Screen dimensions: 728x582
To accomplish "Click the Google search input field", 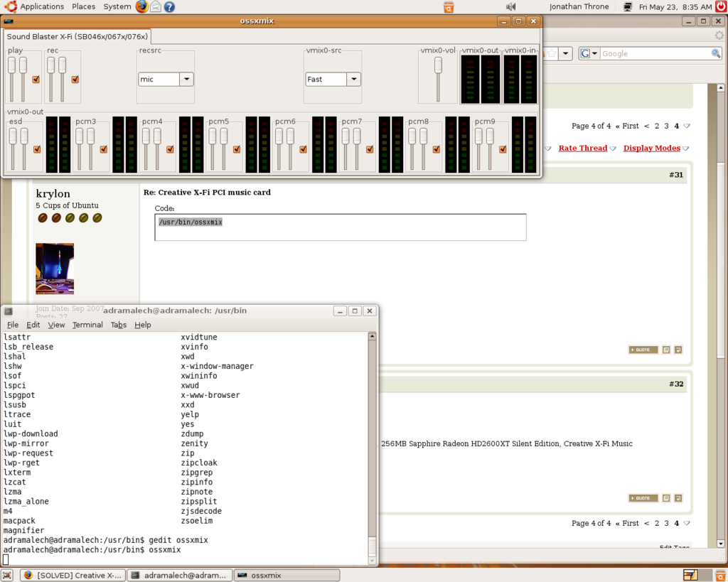I will point(655,53).
